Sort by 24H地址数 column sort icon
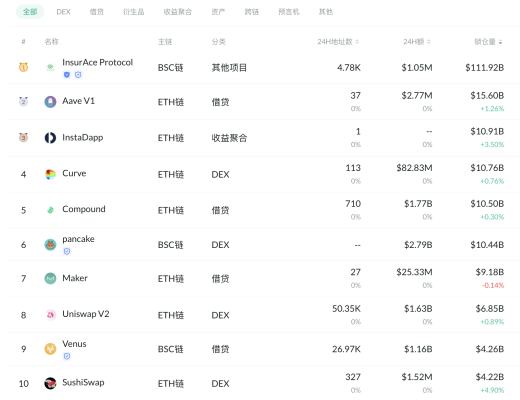The height and width of the screenshot is (400, 520). click(x=357, y=42)
